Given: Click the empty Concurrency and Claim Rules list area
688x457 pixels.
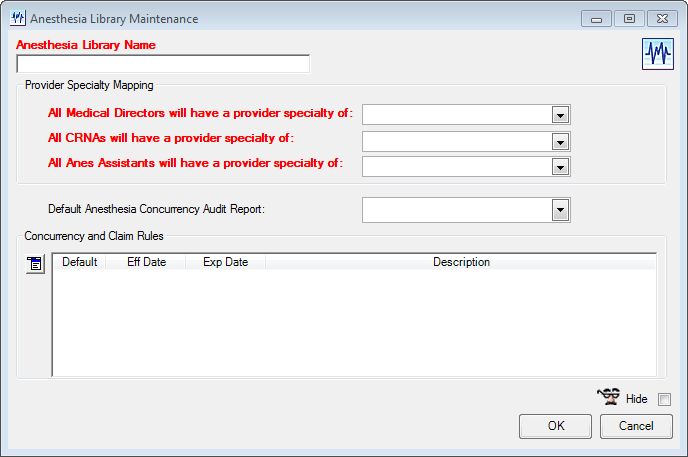Looking at the screenshot, I should click(x=355, y=322).
